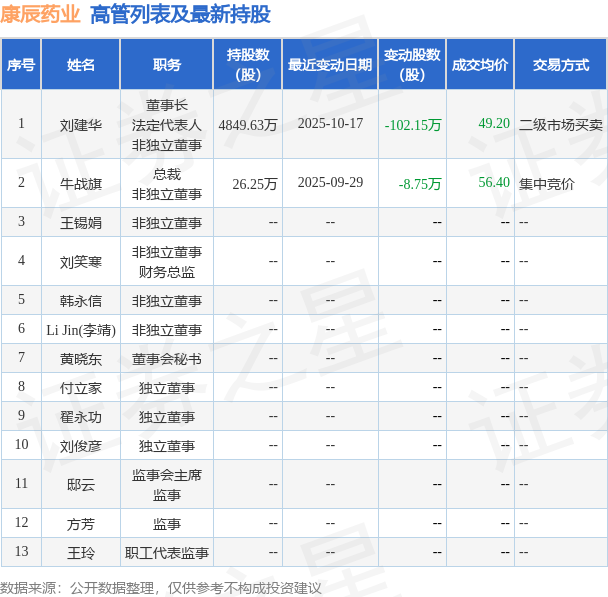Click the 财务总监 job title
Image resolution: width=608 pixels, height=597 pixels.
point(167,272)
